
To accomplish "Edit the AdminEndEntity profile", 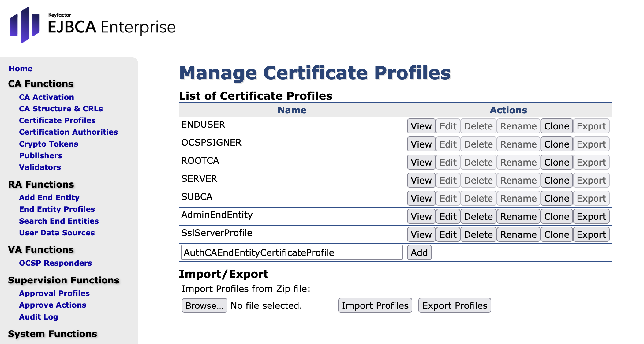I will (448, 216).
